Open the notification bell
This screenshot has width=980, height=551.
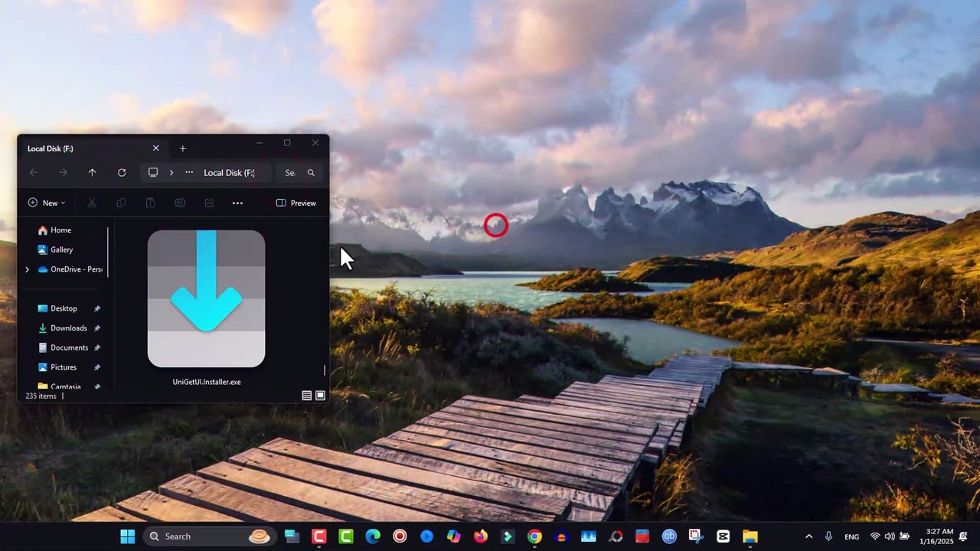click(963, 536)
